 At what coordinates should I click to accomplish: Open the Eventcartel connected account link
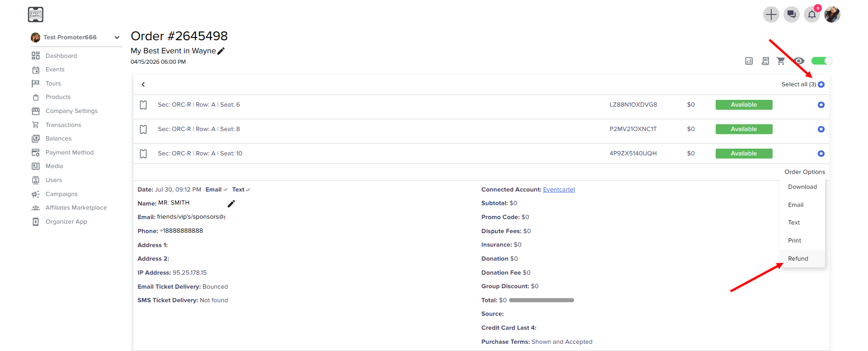pyautogui.click(x=559, y=190)
